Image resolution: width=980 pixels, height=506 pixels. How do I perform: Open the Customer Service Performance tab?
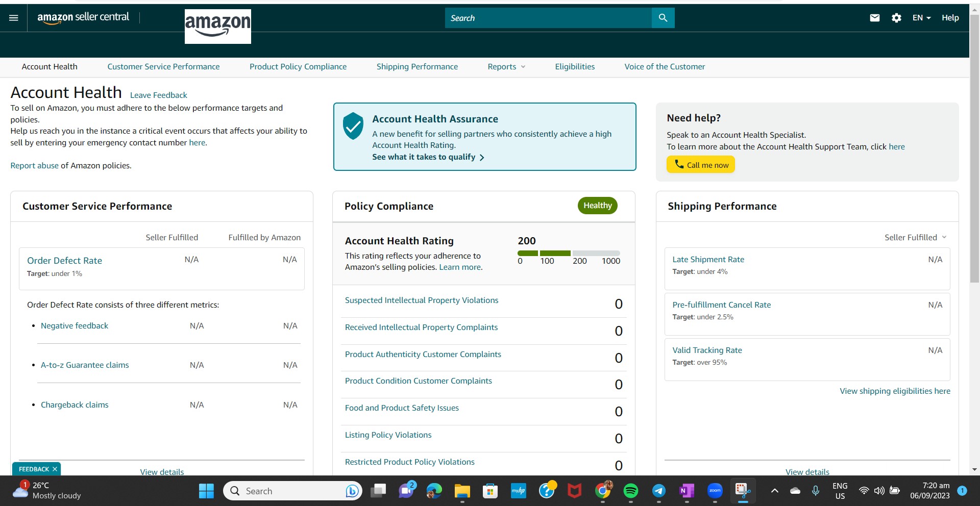[163, 67]
